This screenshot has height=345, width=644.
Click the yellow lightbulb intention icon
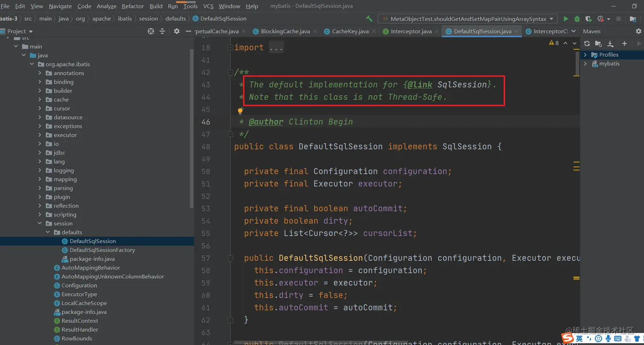(240, 111)
